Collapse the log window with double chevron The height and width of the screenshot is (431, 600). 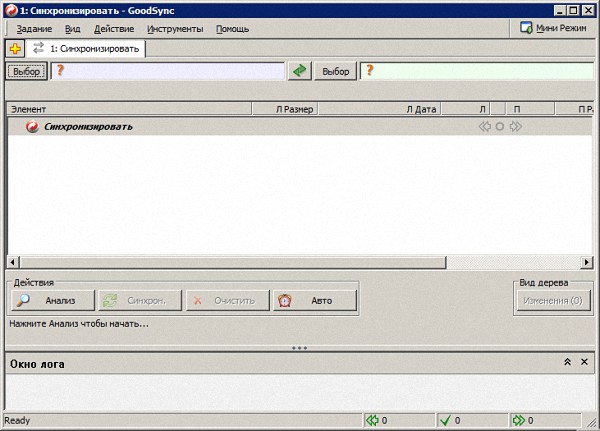click(567, 362)
